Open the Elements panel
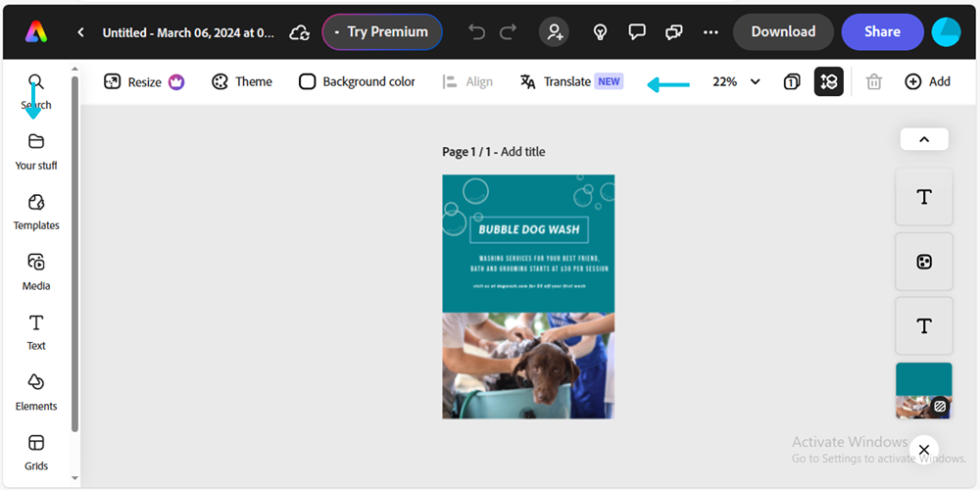Viewport: 980px width, 490px height. pyautogui.click(x=36, y=393)
